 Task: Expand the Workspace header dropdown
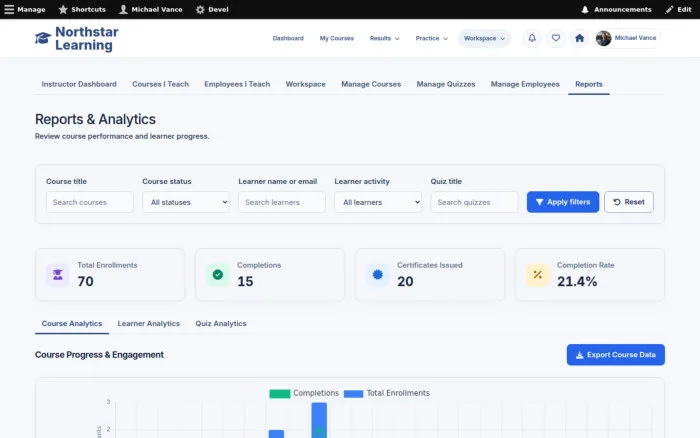484,38
